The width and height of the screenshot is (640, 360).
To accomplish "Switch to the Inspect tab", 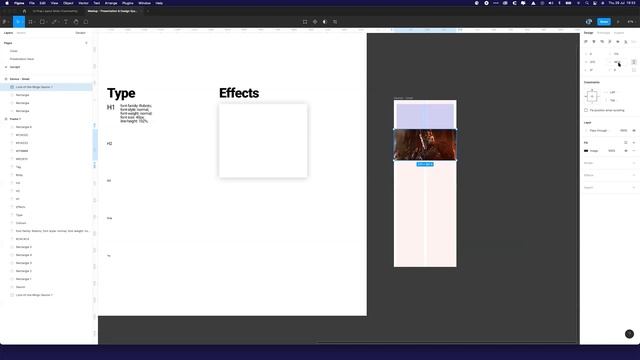I will [x=619, y=33].
